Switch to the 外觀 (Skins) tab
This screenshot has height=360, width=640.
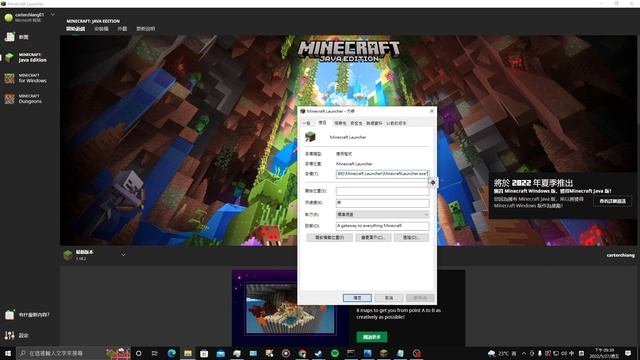click(x=122, y=29)
